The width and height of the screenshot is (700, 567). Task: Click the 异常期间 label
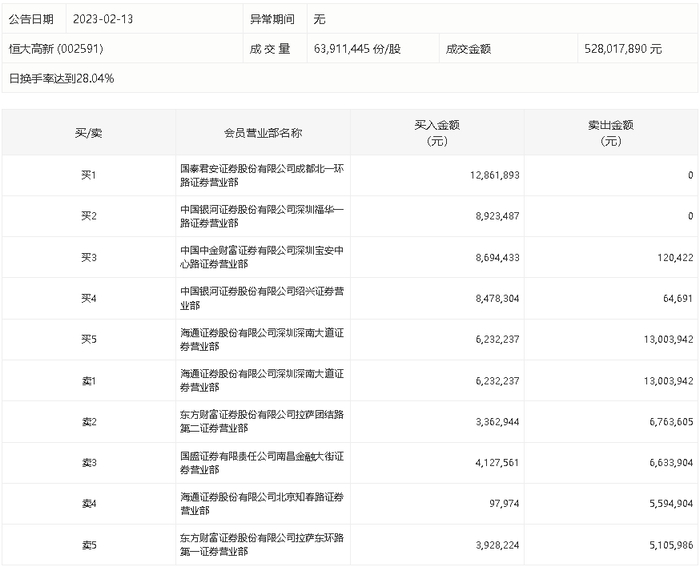272,19
